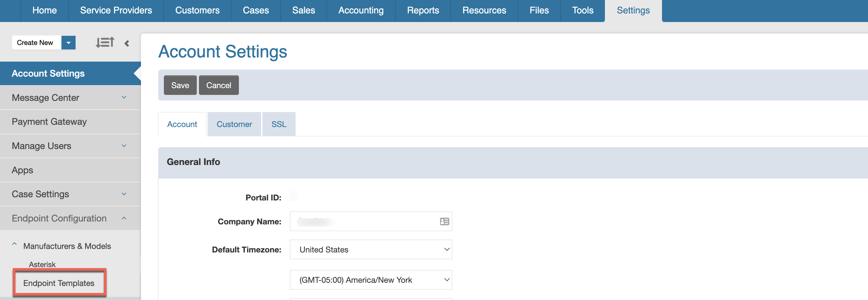This screenshot has width=868, height=300.
Task: Click the Manufacturers & Models label
Action: [x=67, y=246]
